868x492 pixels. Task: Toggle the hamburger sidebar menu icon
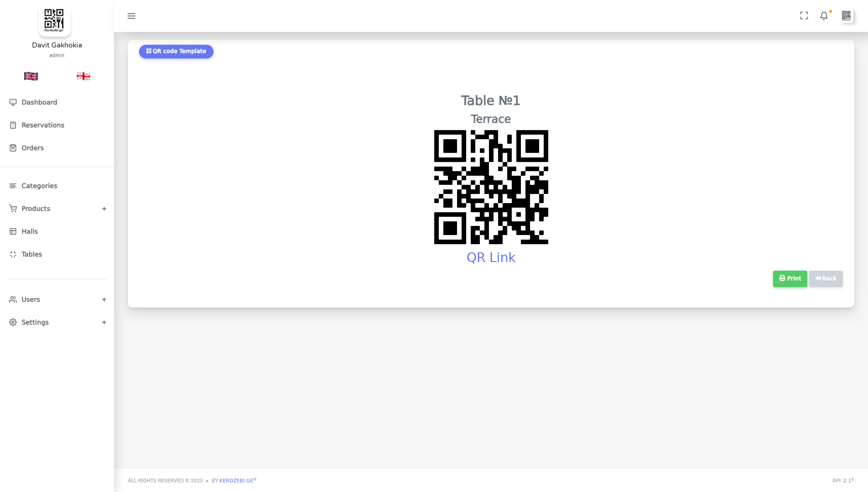coord(131,16)
